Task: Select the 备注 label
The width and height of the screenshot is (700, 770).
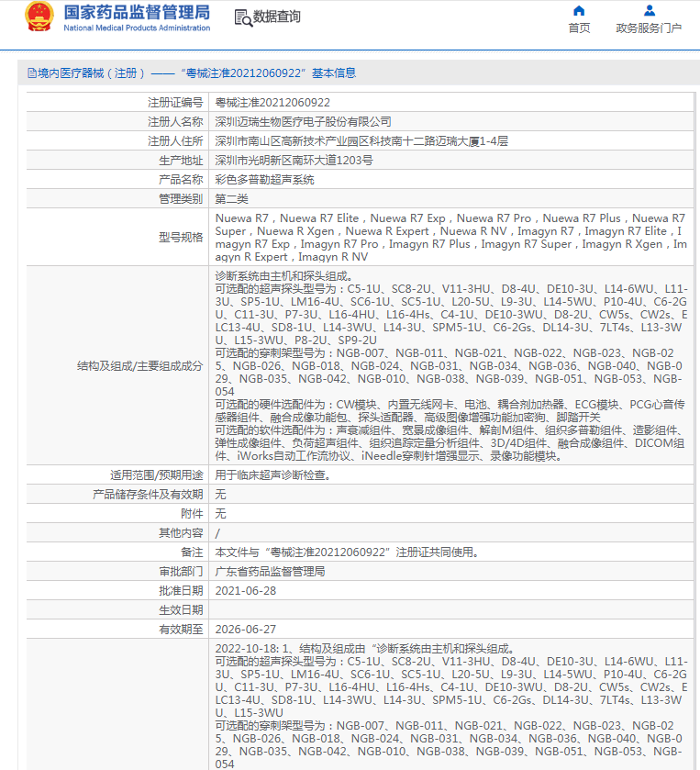Action: [x=192, y=552]
